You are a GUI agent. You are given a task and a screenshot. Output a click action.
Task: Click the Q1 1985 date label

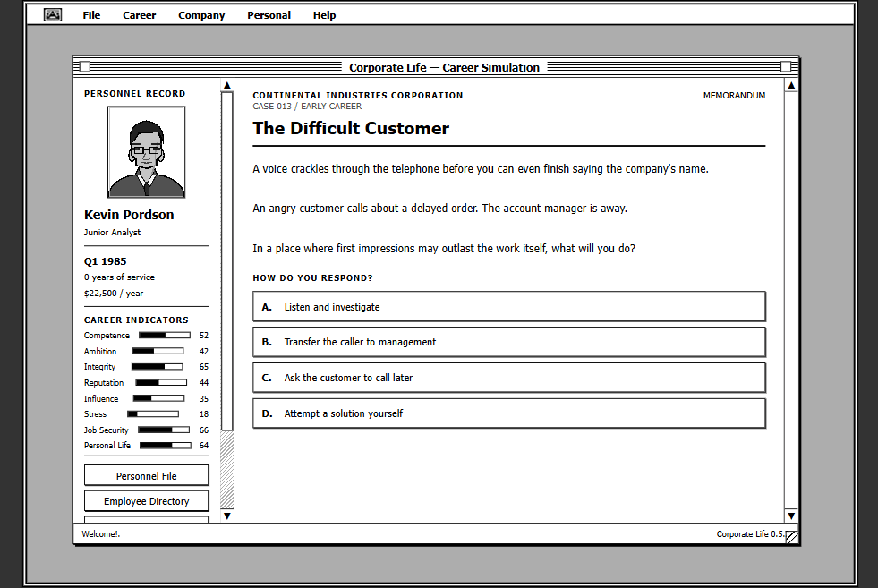click(x=106, y=261)
